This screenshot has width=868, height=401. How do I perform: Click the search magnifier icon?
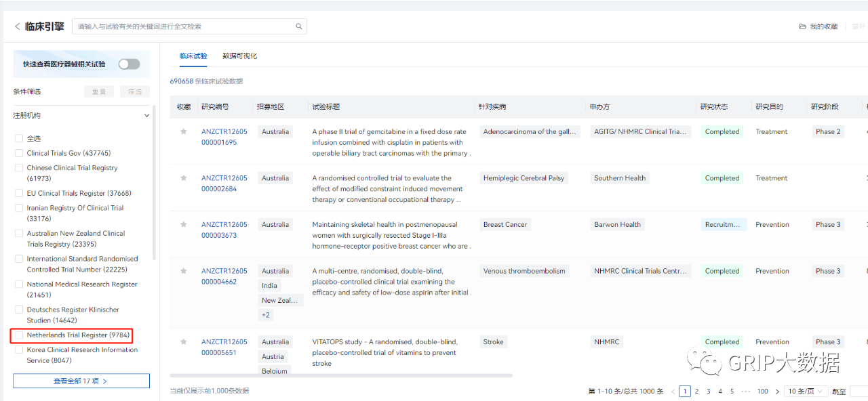[299, 26]
